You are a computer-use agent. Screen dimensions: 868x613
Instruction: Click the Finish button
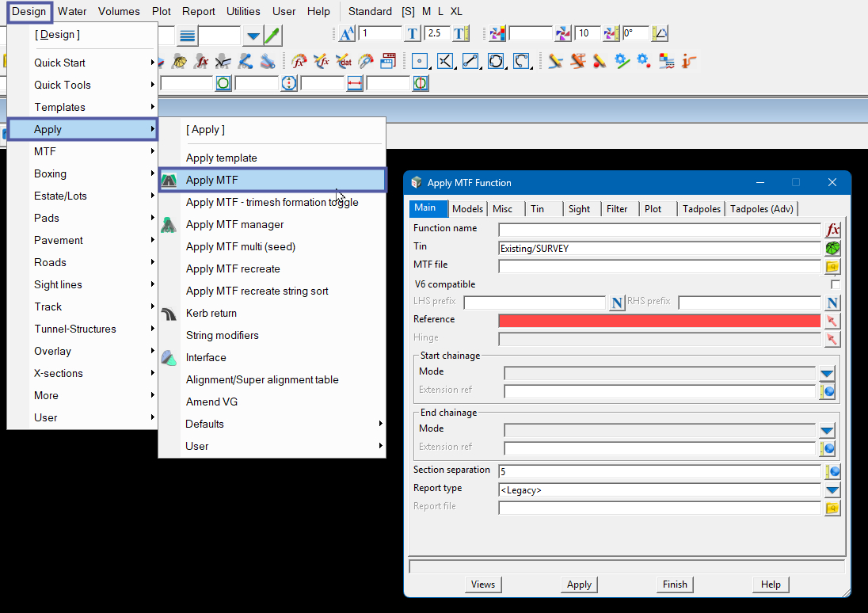click(x=675, y=584)
